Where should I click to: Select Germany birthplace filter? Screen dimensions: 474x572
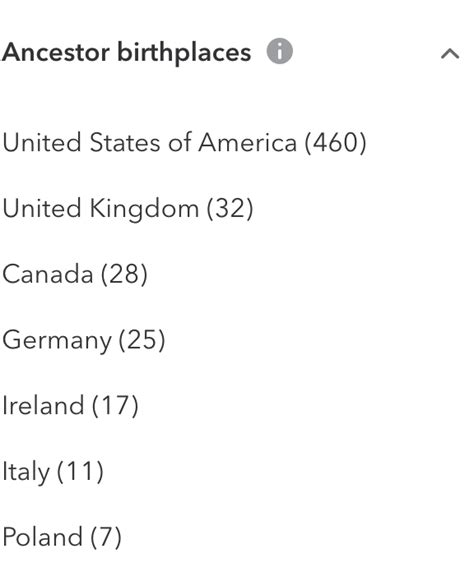(x=84, y=340)
